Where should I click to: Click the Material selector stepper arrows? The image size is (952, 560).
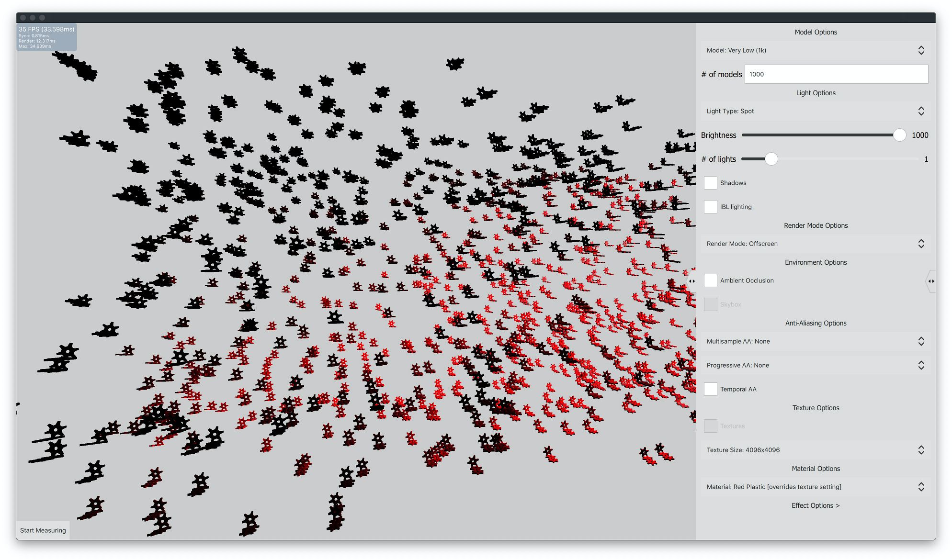pyautogui.click(x=921, y=487)
